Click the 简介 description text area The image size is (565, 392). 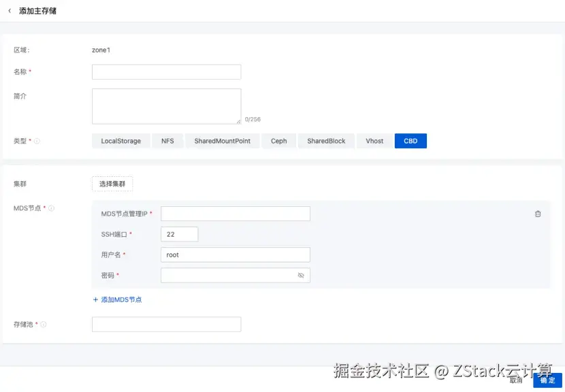tap(167, 105)
